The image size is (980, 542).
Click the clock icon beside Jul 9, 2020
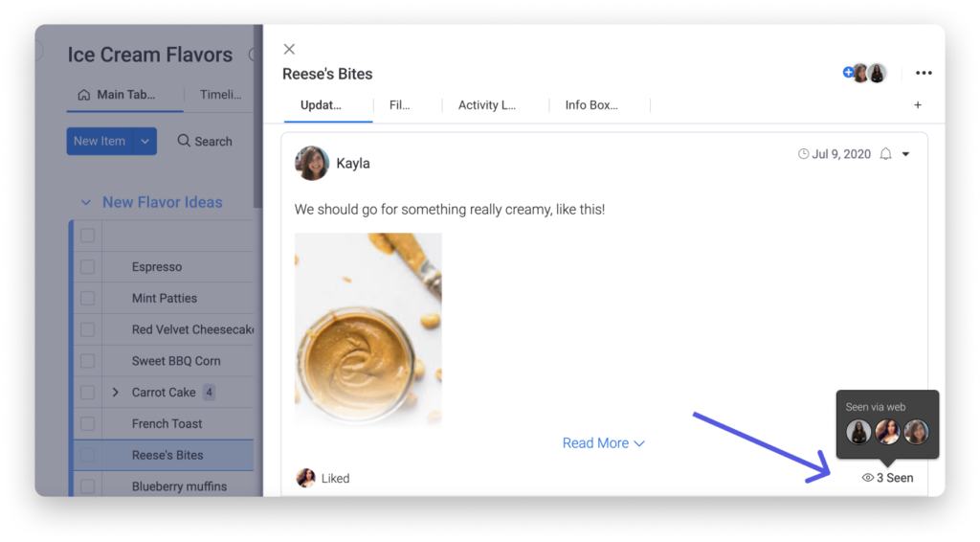[803, 154]
